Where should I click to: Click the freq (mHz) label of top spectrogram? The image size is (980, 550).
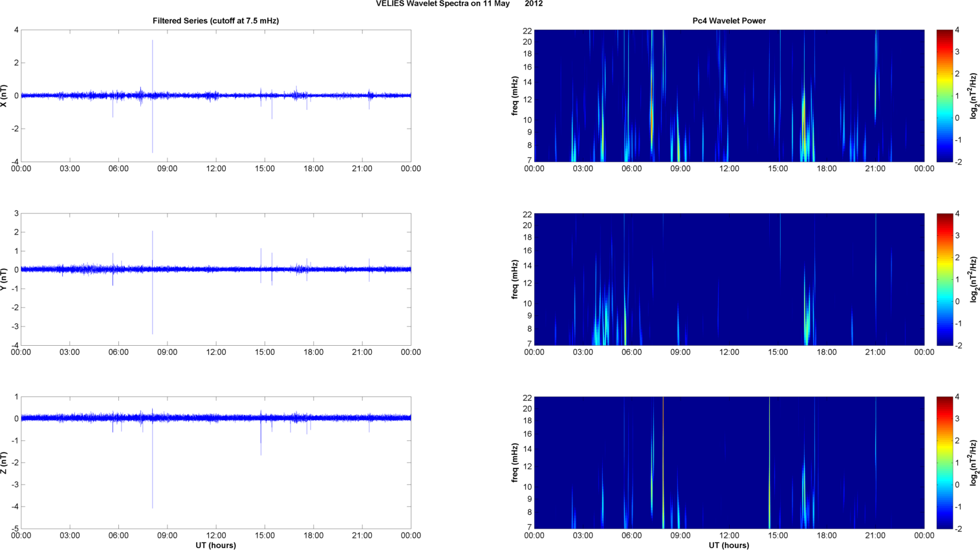515,96
